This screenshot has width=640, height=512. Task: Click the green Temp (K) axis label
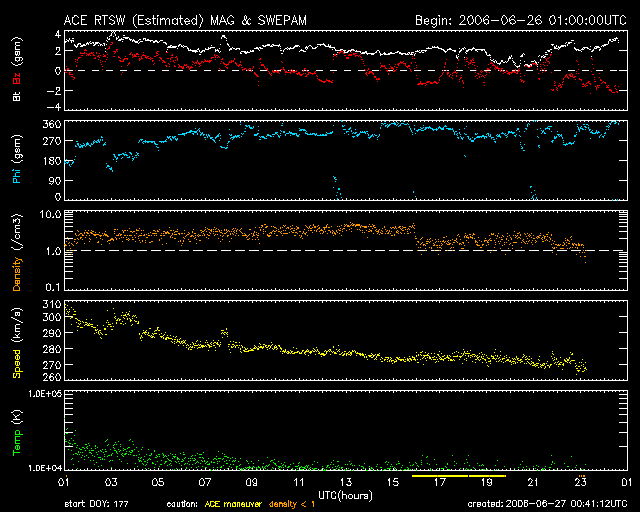pos(17,433)
